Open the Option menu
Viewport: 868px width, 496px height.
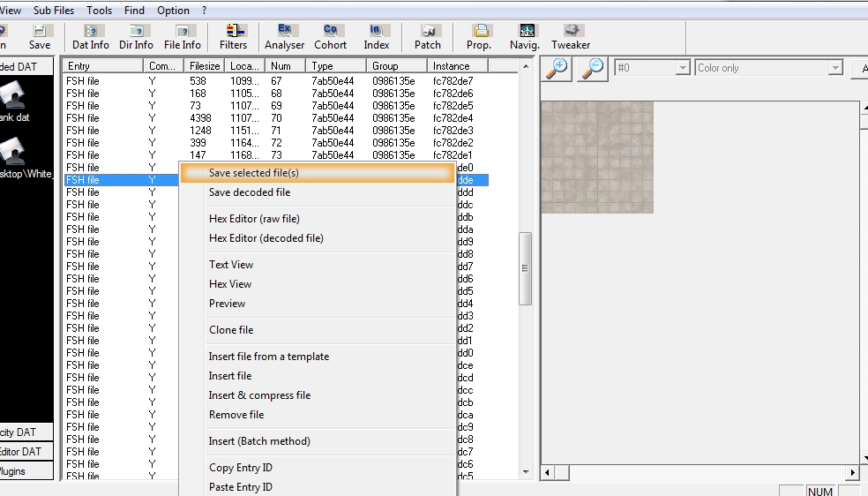coord(173,10)
